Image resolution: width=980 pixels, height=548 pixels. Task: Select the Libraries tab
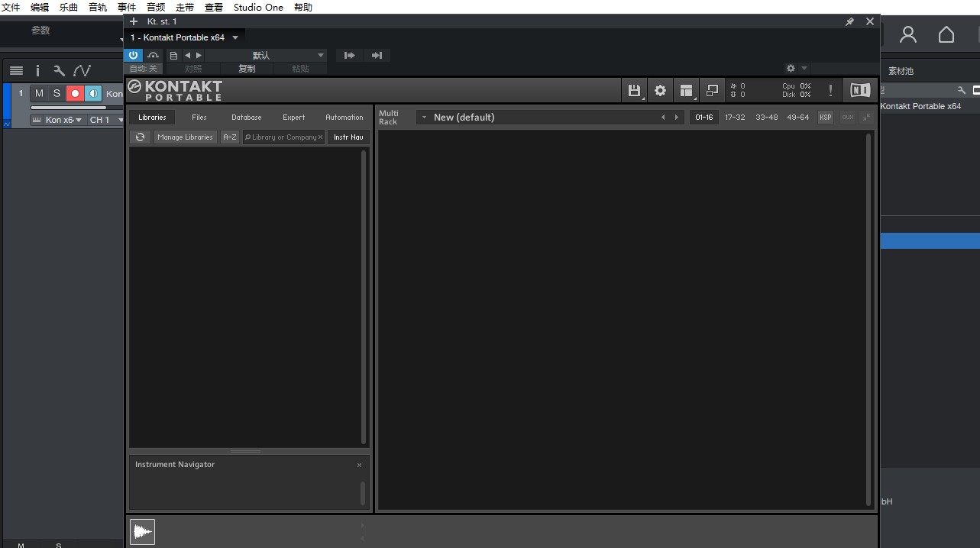coord(152,118)
